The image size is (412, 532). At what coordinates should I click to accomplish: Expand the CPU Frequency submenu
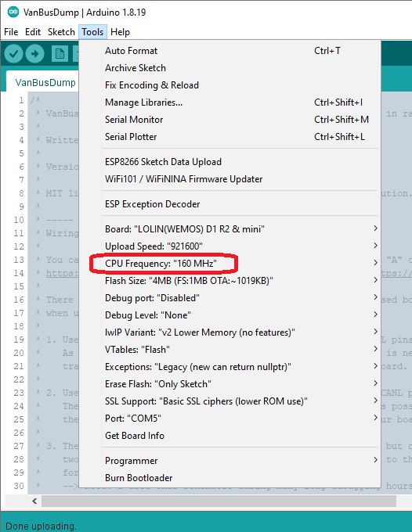point(229,264)
